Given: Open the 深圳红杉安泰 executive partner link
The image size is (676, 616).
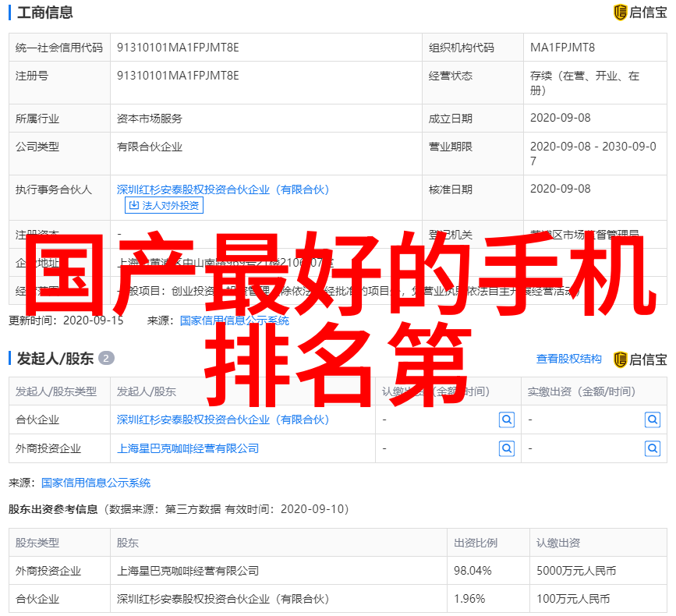Looking at the screenshot, I should coord(223,189).
